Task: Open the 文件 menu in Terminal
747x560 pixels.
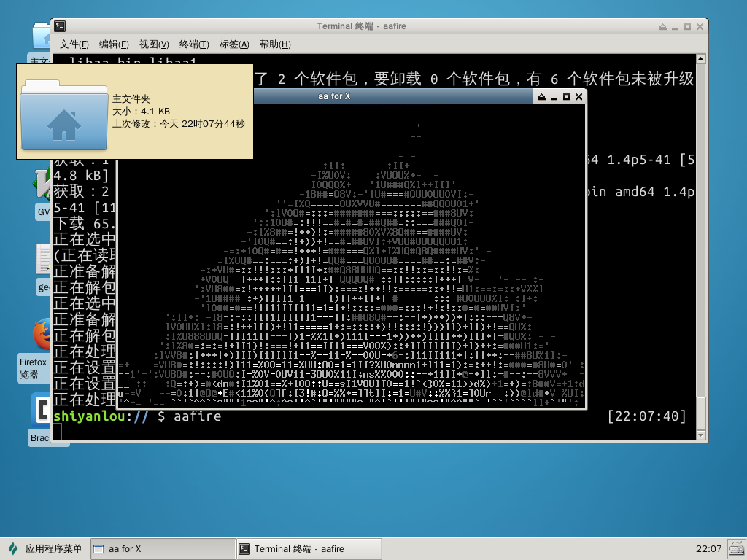Action: [74, 44]
